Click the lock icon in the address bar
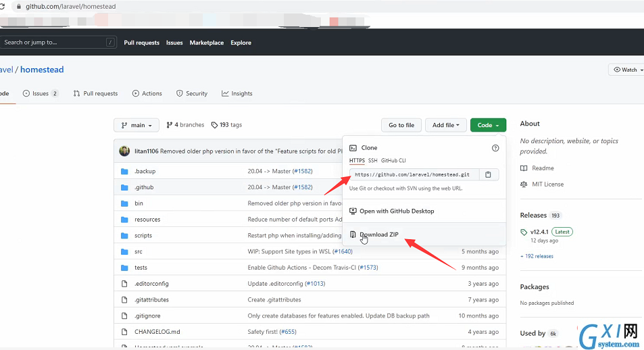644x350 pixels. pos(18,7)
